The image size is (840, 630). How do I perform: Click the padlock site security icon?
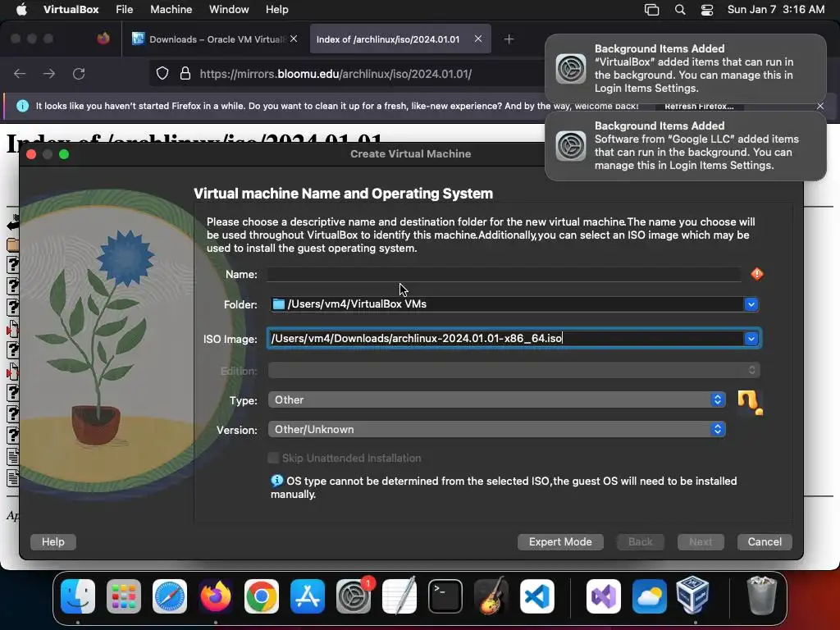tap(185, 74)
